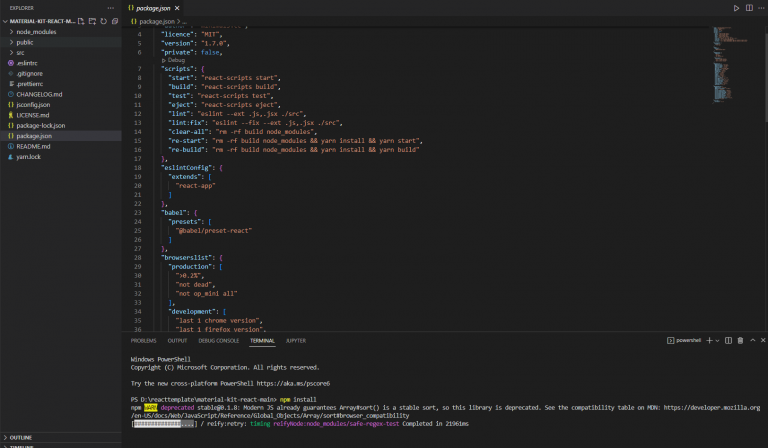Select the TERMINAL panel tab
768x448 pixels.
pos(262,340)
